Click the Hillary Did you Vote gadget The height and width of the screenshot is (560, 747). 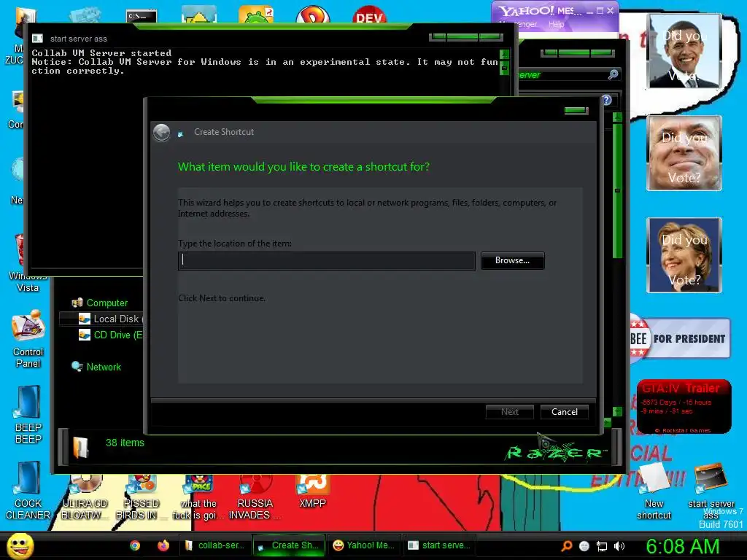click(684, 255)
